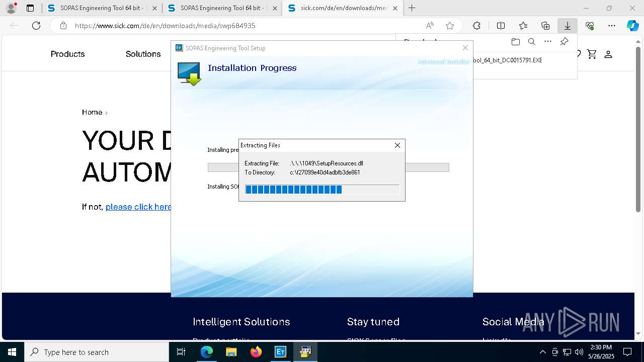Click Intelligent Solutions footer heading

242,322
